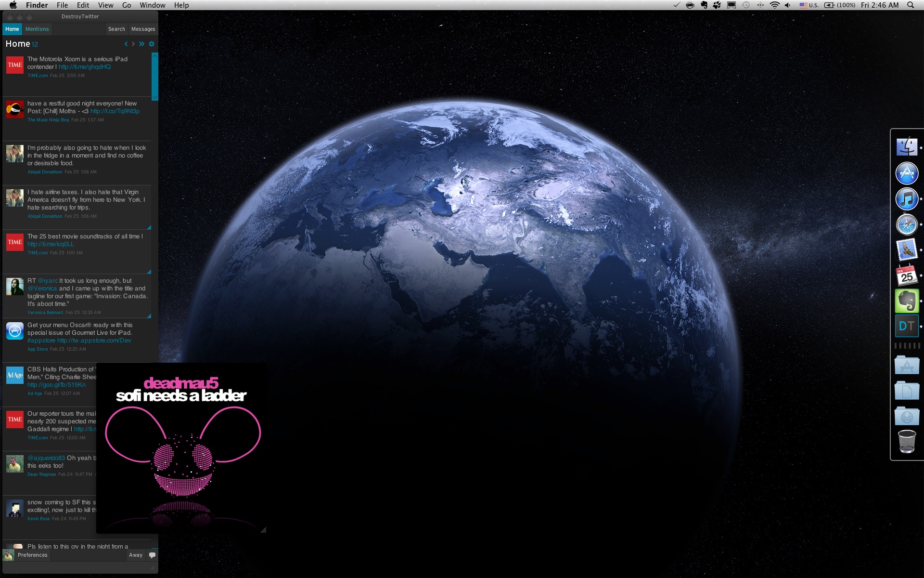Click the Wi-Fi status menu bar icon
This screenshot has width=924, height=578.
point(774,5)
